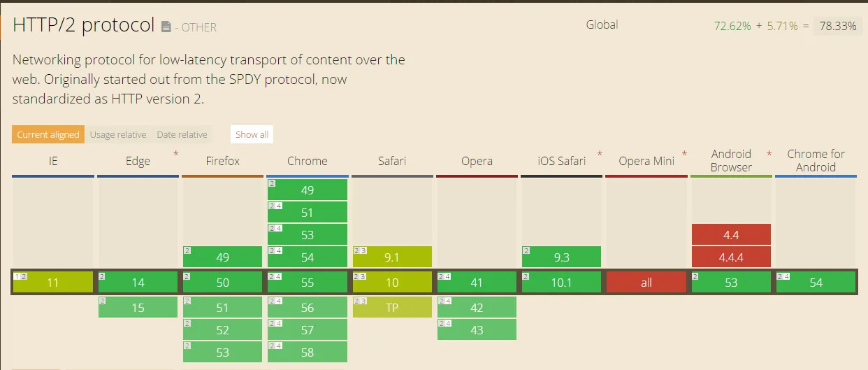868x370 pixels.
Task: Select the Opera browser column heading
Action: tap(477, 161)
